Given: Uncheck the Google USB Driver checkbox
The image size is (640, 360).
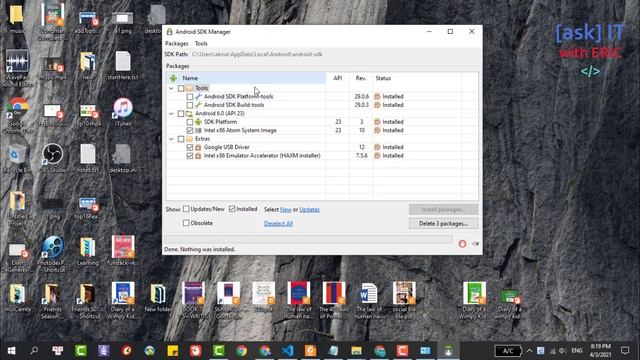Looking at the screenshot, I should [x=190, y=147].
